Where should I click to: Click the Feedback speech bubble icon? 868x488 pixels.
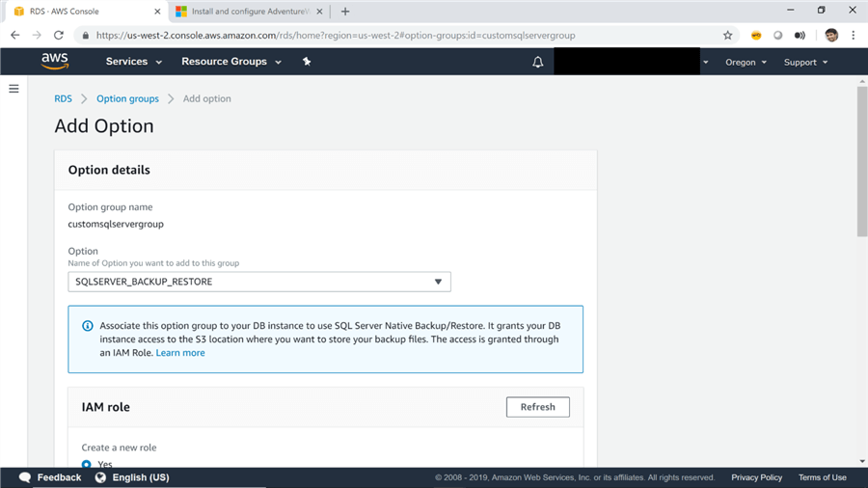[x=25, y=477]
